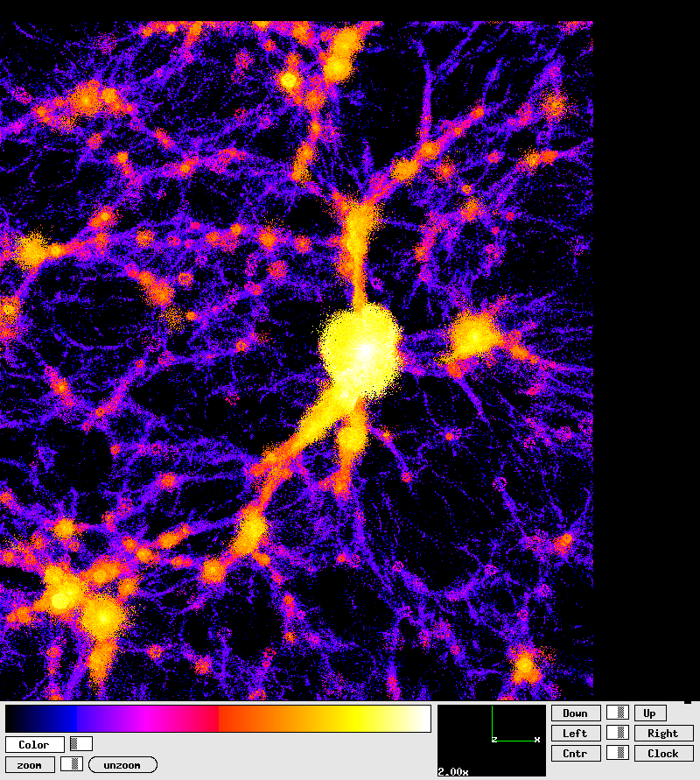This screenshot has width=700, height=780.
Task: Adjust slider between Down and Up
Action: click(618, 713)
